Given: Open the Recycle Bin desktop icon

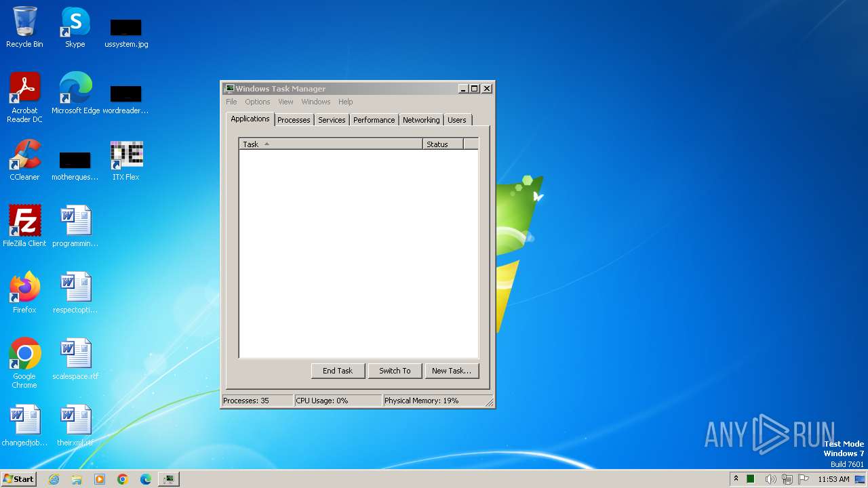Looking at the screenshot, I should (x=24, y=27).
